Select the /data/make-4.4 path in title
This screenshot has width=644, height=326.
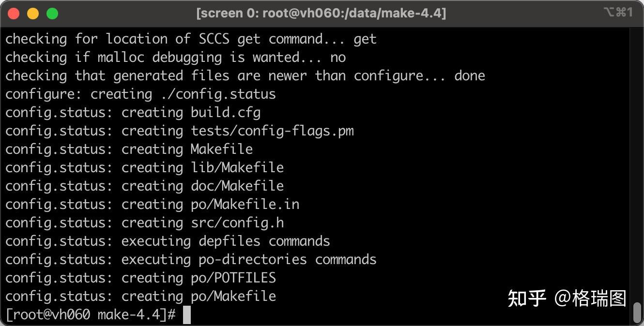pos(383,13)
